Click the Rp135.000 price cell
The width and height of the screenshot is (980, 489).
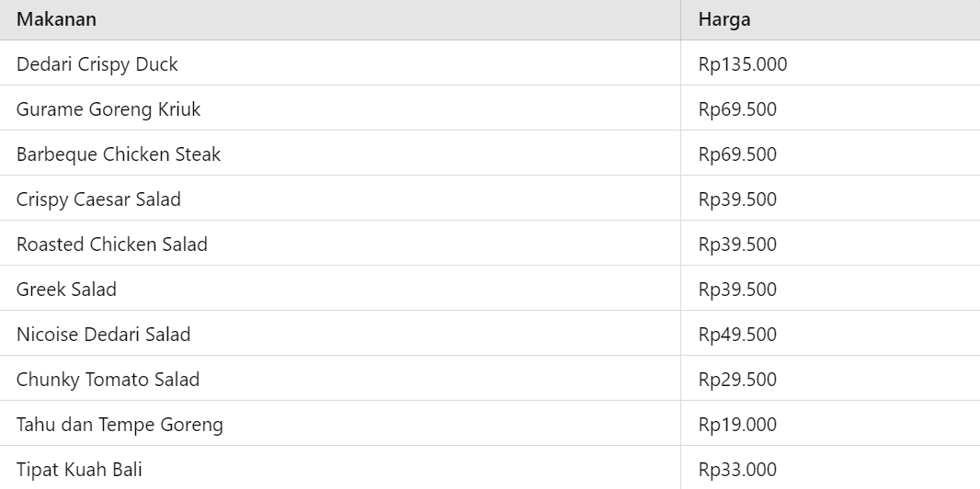point(743,64)
